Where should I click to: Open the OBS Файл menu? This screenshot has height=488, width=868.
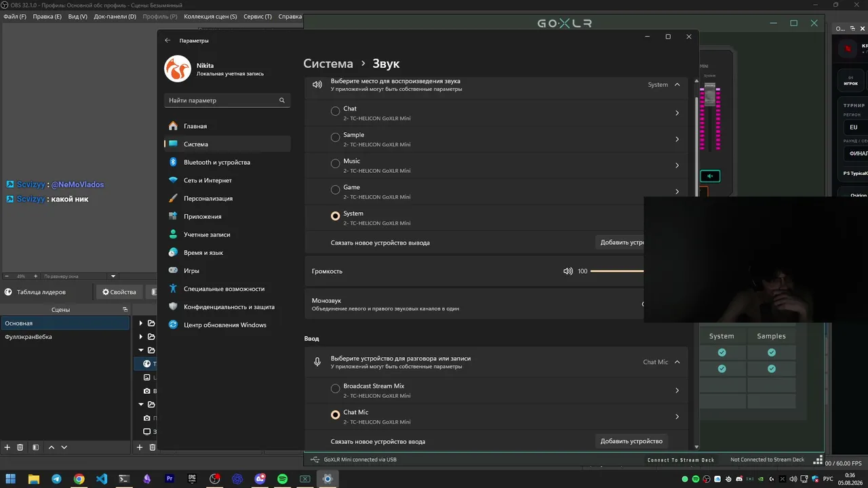click(15, 16)
